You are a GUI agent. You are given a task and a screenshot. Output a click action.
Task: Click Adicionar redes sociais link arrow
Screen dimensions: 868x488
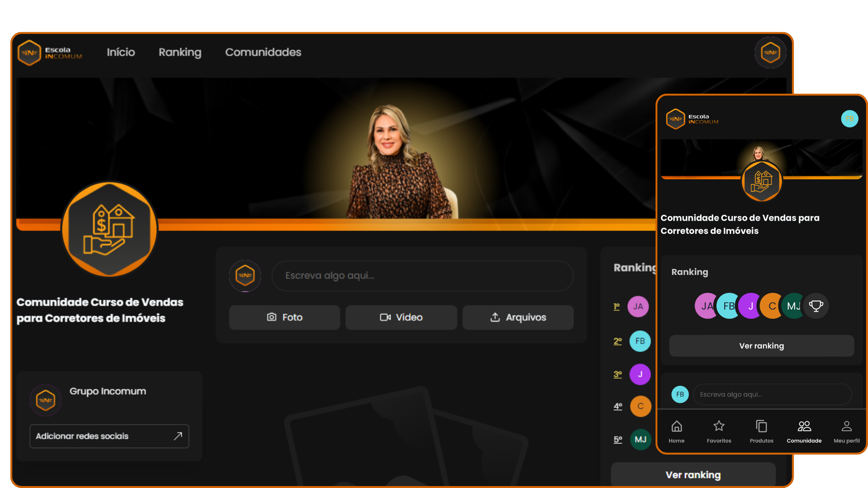[x=178, y=436]
